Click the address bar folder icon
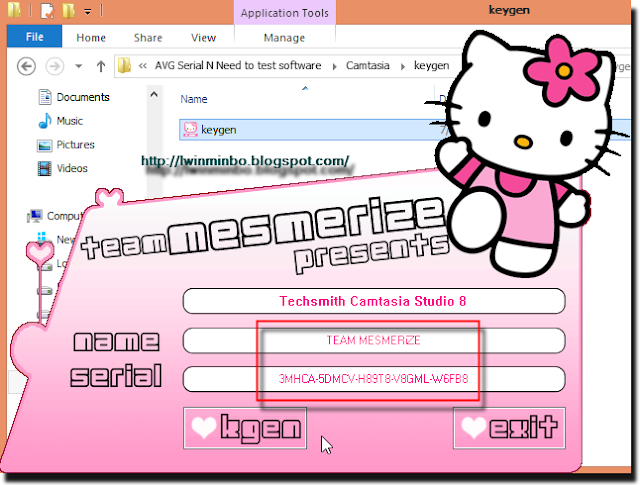This screenshot has height=485, width=640. coord(124,65)
